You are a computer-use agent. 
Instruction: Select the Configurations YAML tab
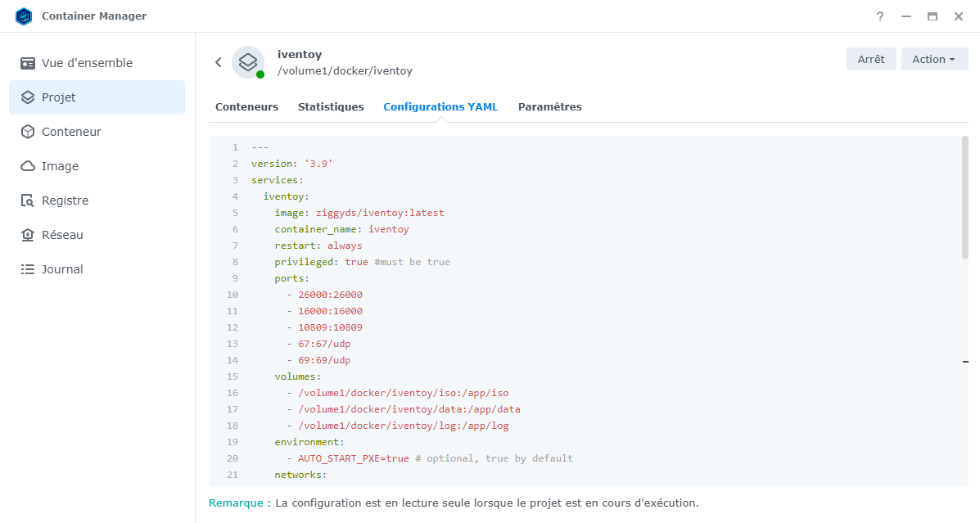[x=440, y=106]
